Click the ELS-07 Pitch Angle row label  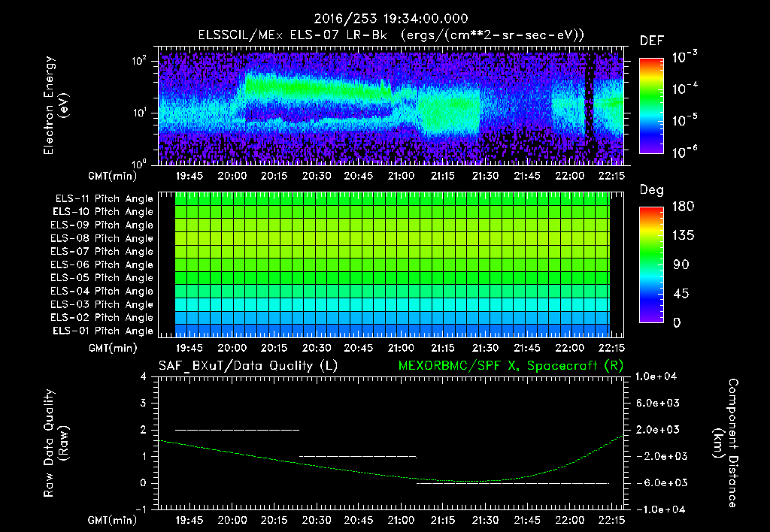tap(102, 252)
